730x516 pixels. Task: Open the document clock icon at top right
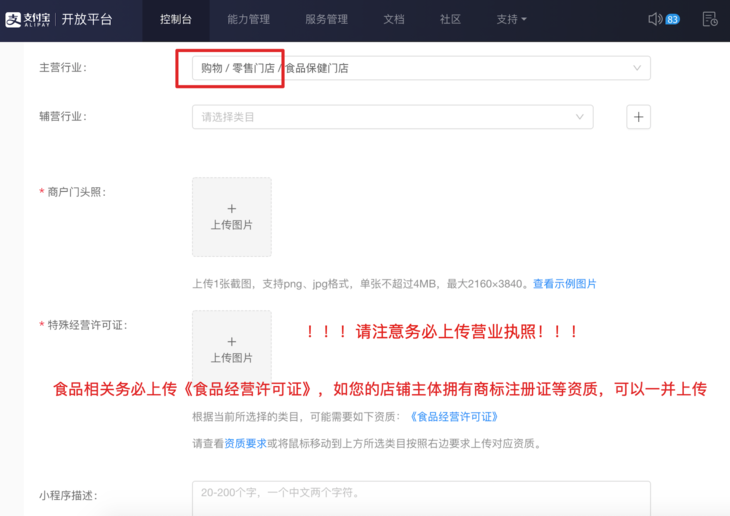pos(710,19)
